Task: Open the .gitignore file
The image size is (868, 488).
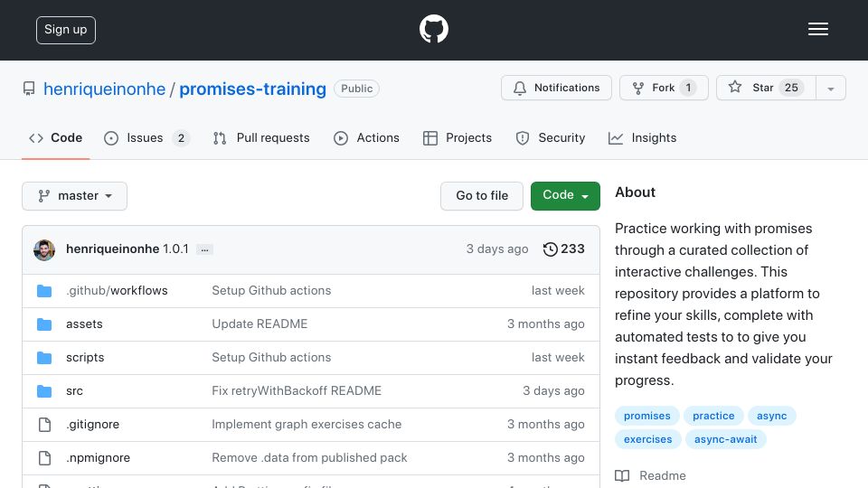Action: point(92,425)
